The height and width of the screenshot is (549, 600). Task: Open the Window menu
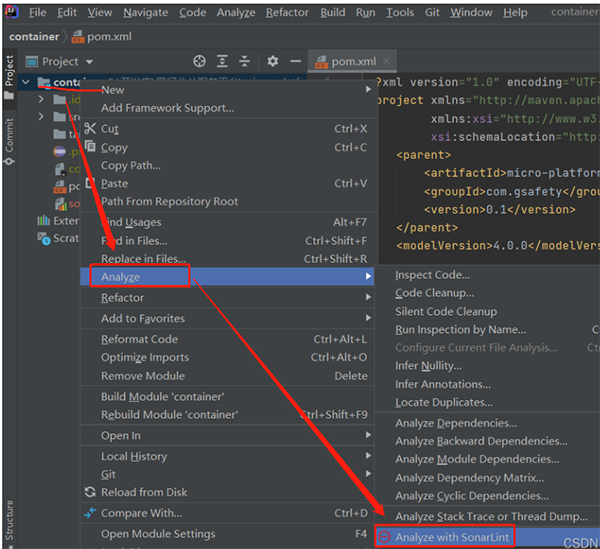471,13
